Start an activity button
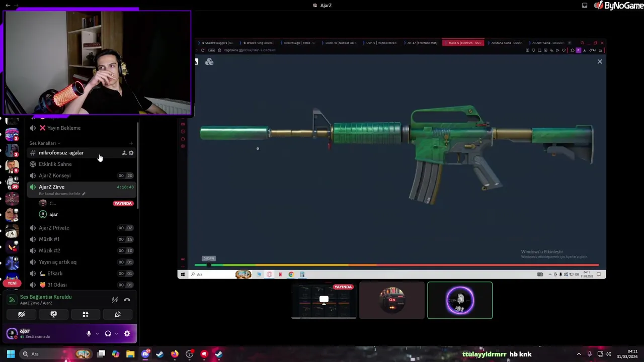The width and height of the screenshot is (644, 362). [86, 314]
